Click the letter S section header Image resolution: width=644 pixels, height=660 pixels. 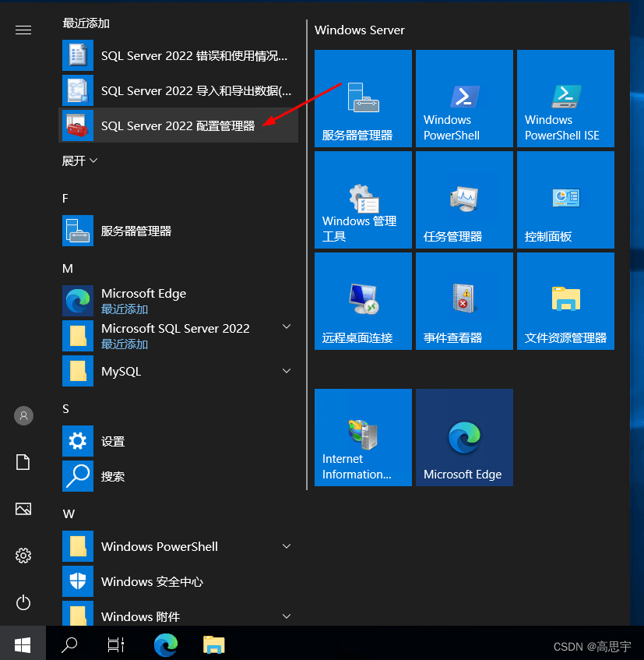[65, 409]
